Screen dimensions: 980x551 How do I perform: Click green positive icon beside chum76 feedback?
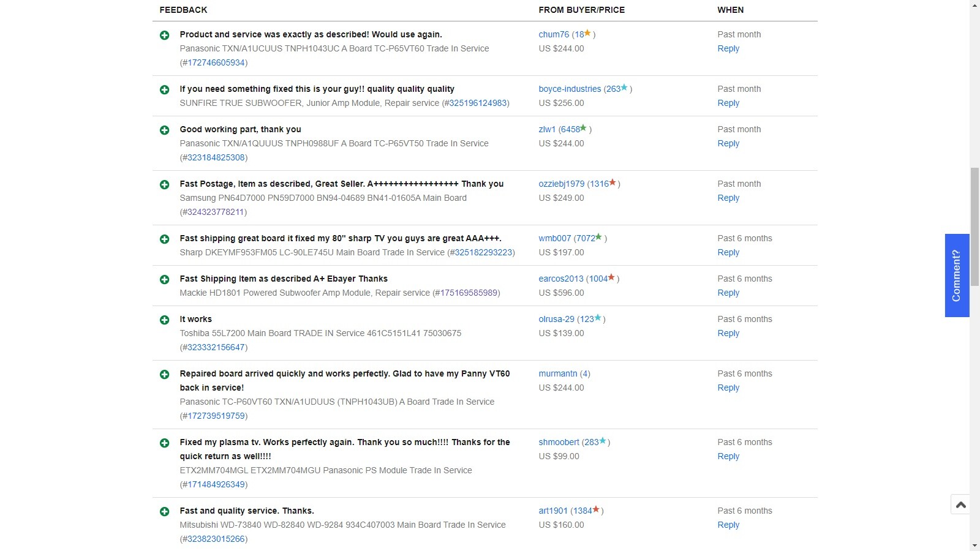pos(164,36)
